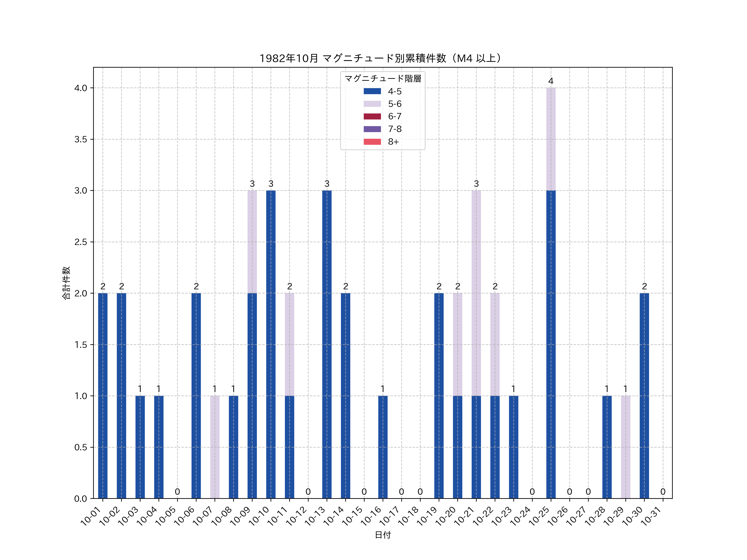Click the blue bar for 10-01
Image resolution: width=747 pixels, height=560 pixels.
103,396
